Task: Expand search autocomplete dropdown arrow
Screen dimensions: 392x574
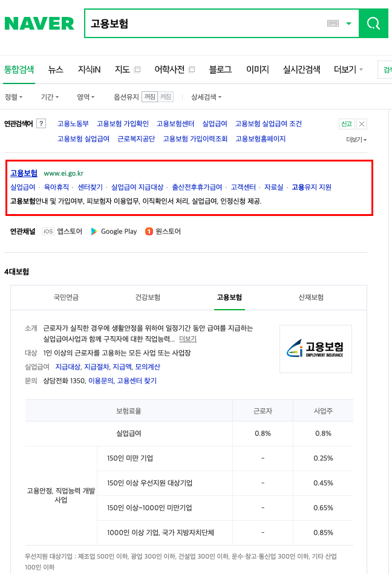Action: click(x=349, y=24)
